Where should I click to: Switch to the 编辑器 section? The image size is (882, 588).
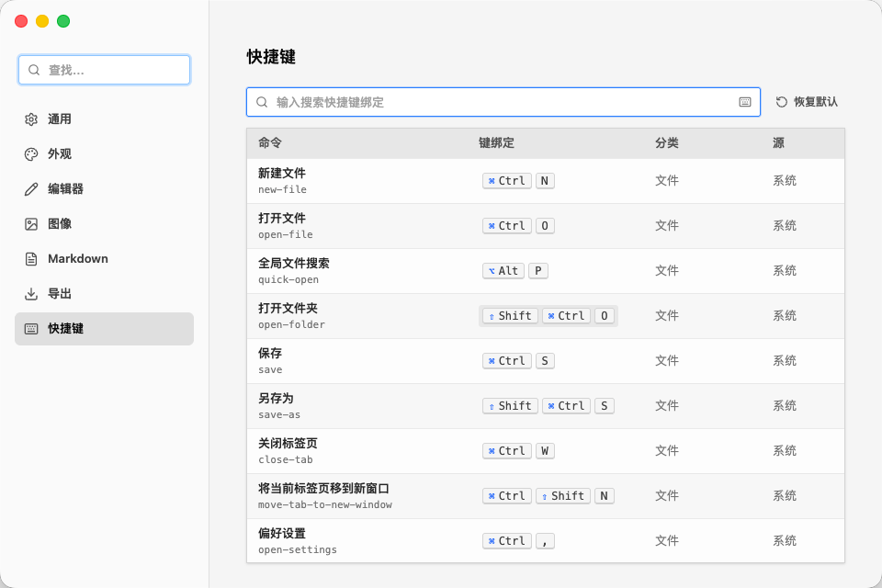(104, 189)
